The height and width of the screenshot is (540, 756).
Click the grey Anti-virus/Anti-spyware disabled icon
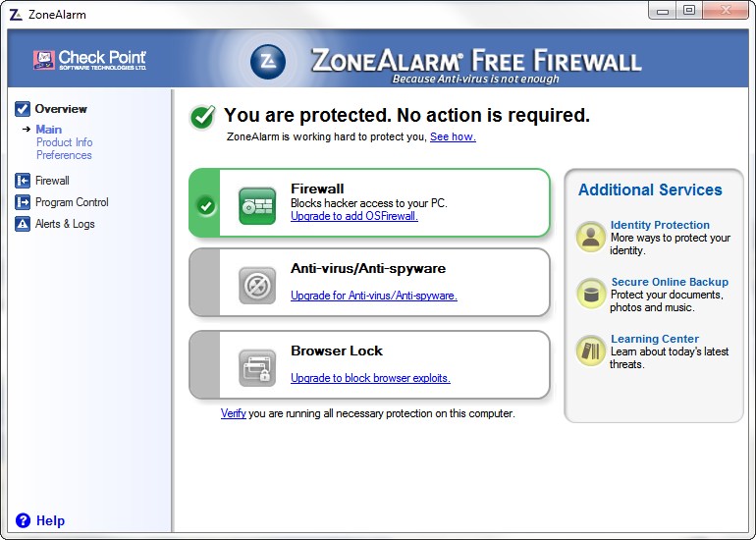point(257,286)
